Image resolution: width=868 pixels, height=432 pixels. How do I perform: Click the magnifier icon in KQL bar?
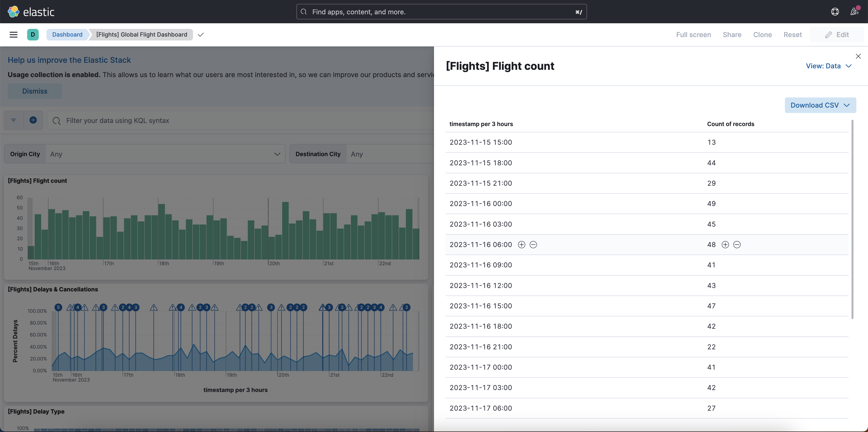[57, 121]
